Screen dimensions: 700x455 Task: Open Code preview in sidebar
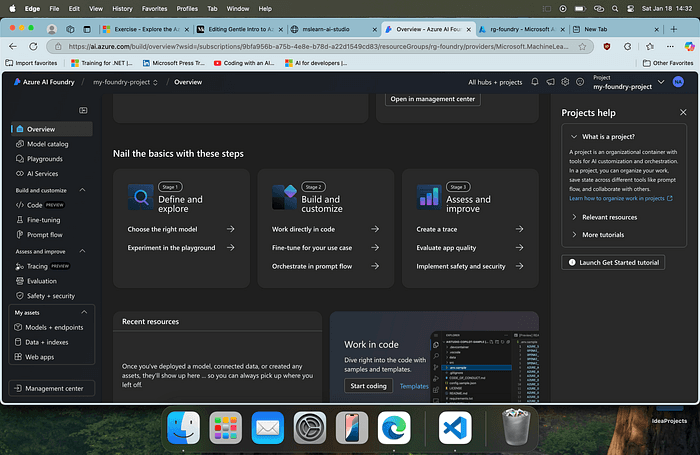40,205
